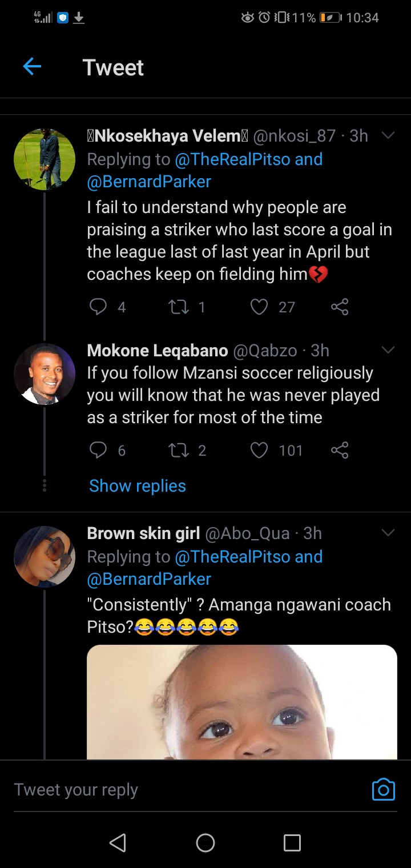Image resolution: width=411 pixels, height=868 pixels.
Task: Attach photo with the camera icon
Action: (x=384, y=789)
